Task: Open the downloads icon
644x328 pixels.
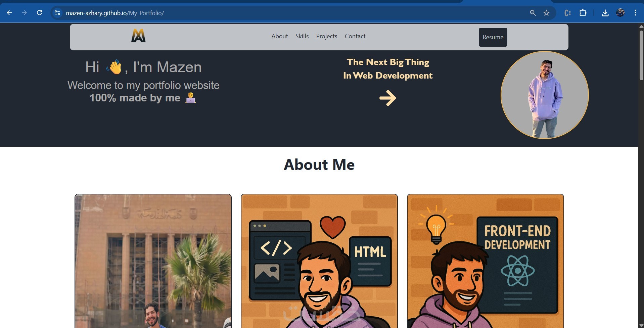Action: pyautogui.click(x=605, y=13)
